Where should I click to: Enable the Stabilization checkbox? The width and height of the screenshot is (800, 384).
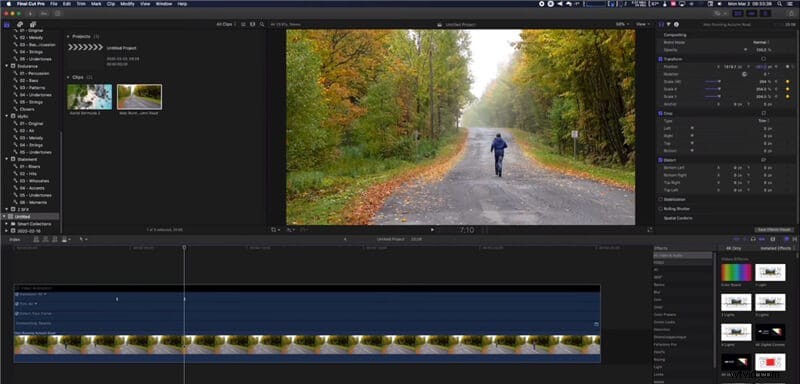660,199
